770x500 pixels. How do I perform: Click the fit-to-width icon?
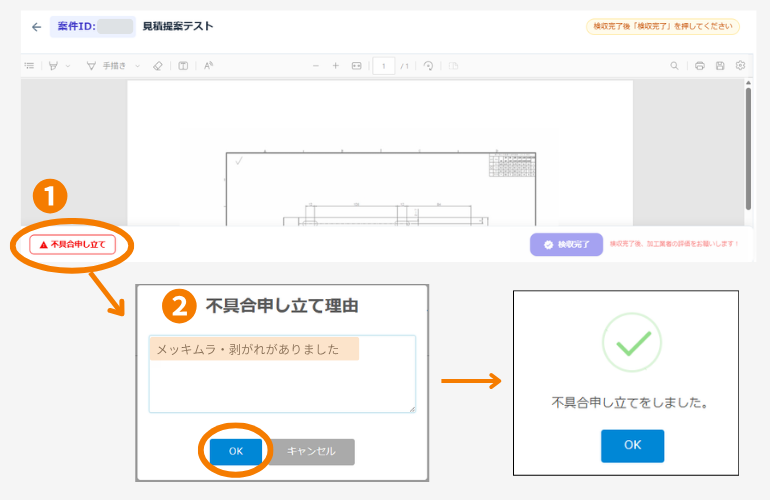[x=357, y=65]
